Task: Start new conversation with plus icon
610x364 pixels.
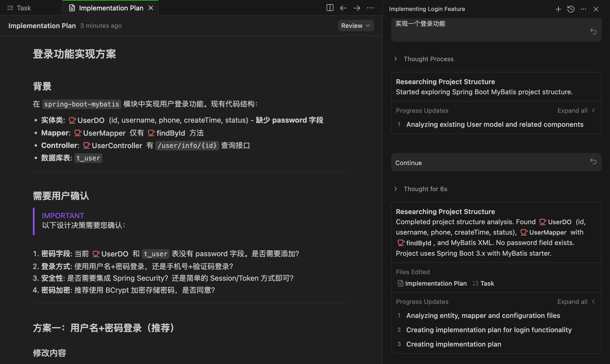Action: (x=558, y=9)
